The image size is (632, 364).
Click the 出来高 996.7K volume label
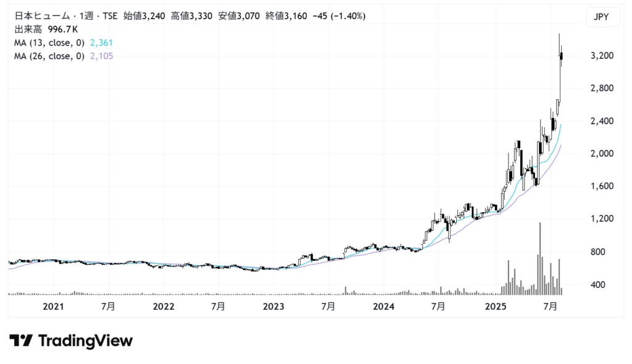click(x=46, y=30)
